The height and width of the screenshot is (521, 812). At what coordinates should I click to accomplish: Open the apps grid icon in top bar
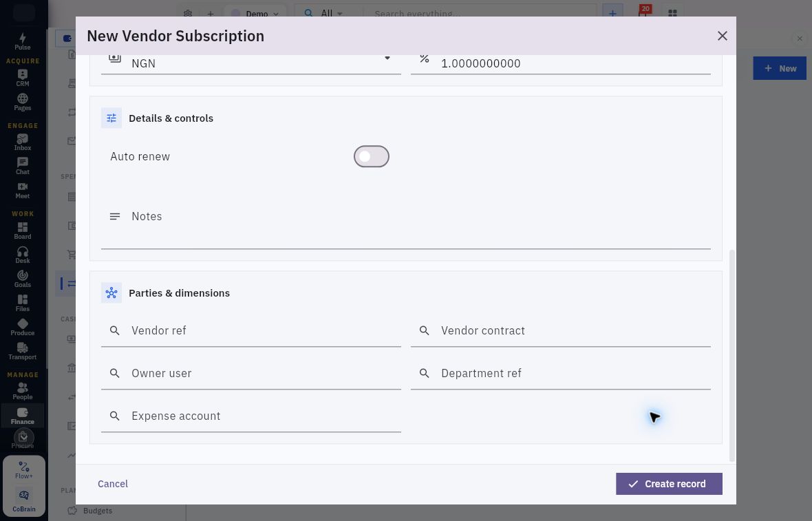(x=672, y=13)
